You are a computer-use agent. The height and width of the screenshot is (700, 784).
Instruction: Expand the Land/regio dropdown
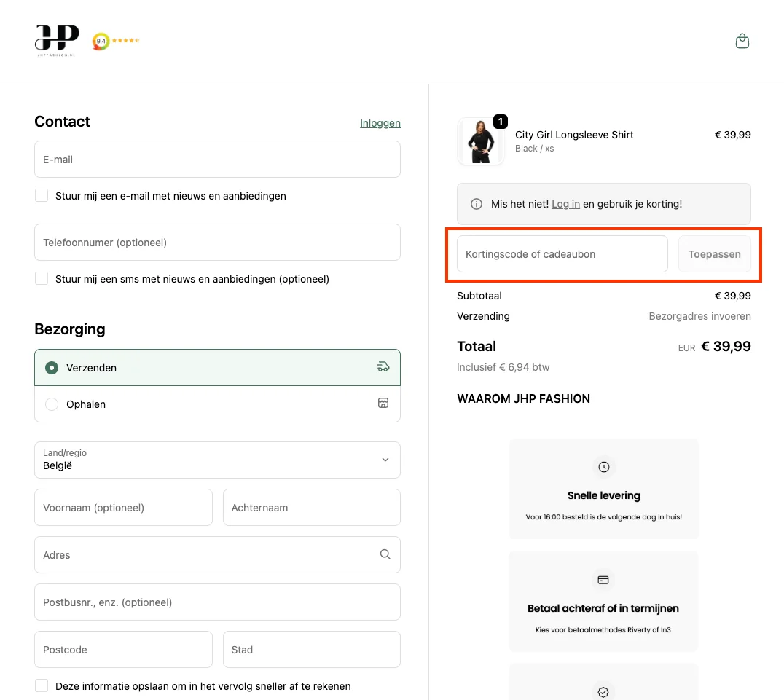click(x=217, y=460)
